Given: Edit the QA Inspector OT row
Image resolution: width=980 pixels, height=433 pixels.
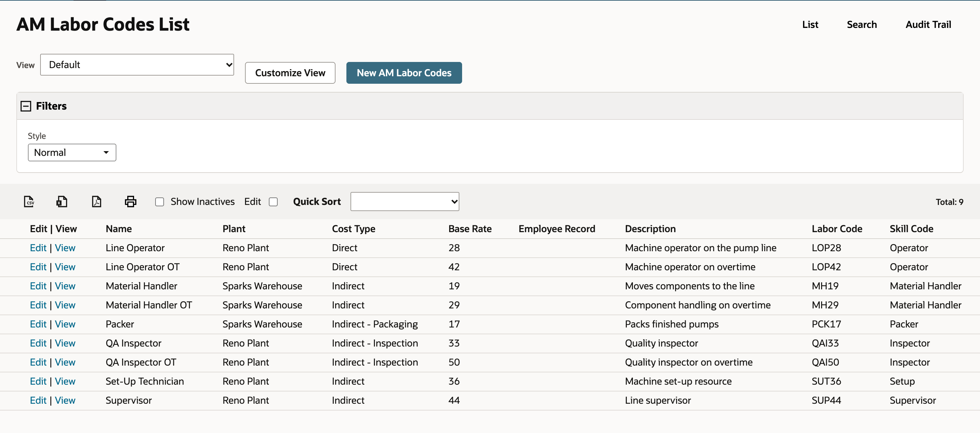Looking at the screenshot, I should click(x=38, y=362).
